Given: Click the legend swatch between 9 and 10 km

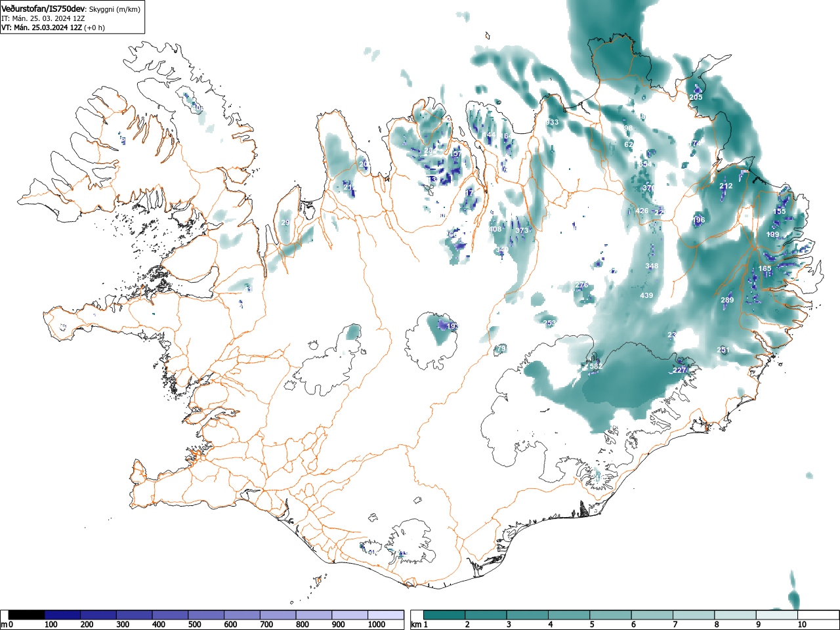Looking at the screenshot, I should [778, 615].
